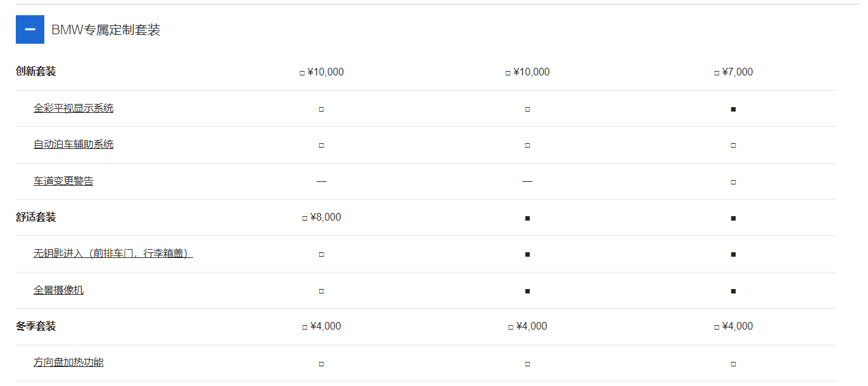Screen dimensions: 868x386
Task: Click the 全景摄像机 link
Action: (58, 290)
